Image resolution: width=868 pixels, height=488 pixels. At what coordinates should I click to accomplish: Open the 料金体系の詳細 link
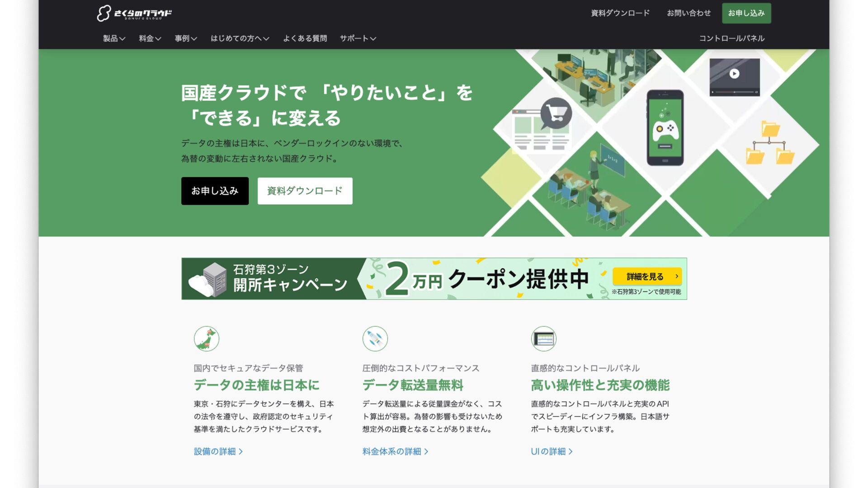click(395, 451)
